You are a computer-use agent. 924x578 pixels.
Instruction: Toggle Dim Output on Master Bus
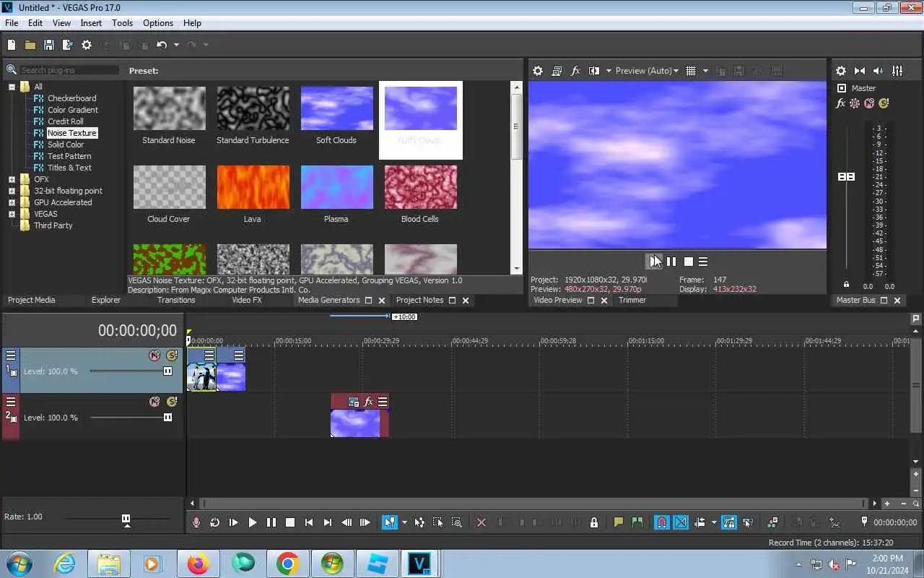tap(879, 71)
